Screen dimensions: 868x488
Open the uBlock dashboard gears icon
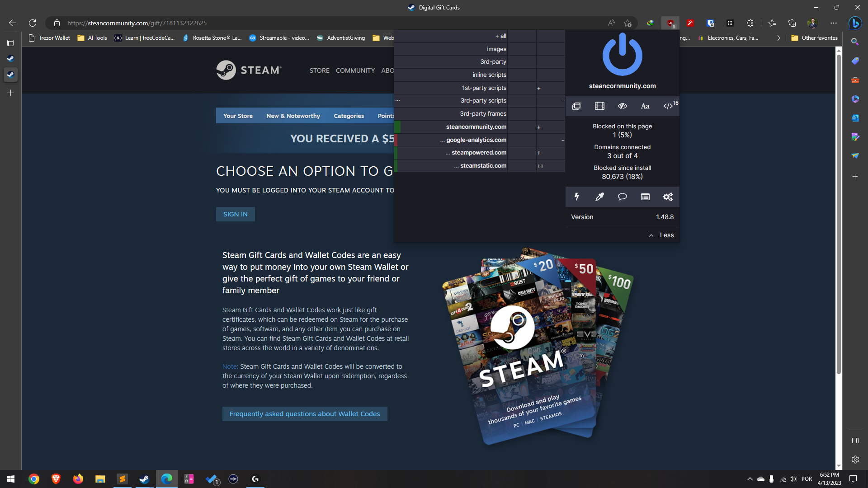668,197
